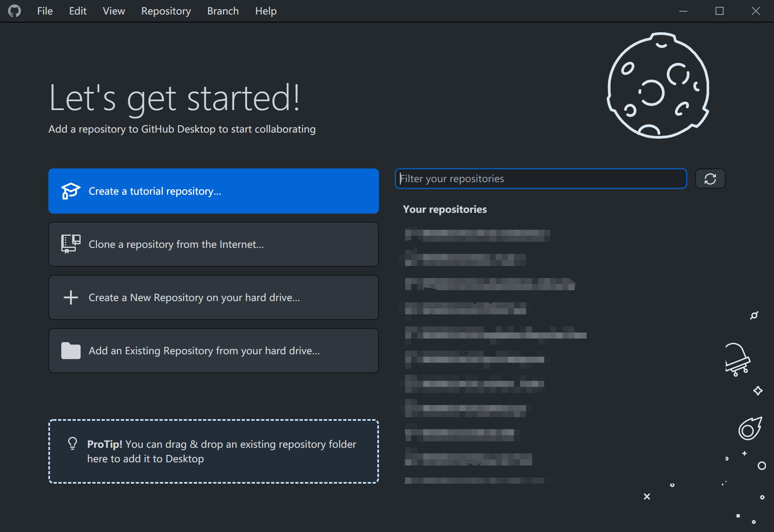The width and height of the screenshot is (774, 532).
Task: Click the graduation cap tutorial icon
Action: (x=71, y=191)
